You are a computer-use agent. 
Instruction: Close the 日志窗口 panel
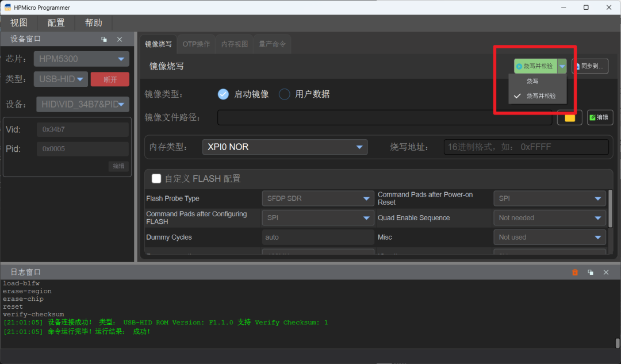(606, 272)
